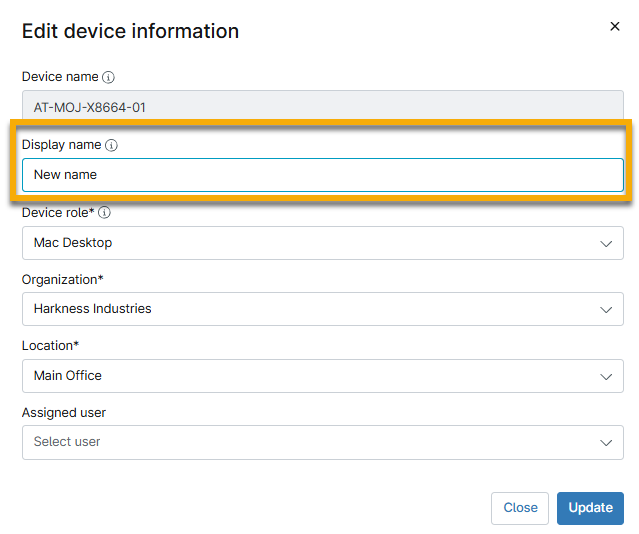Click the Close button beside Update
This screenshot has height=534, width=639.
pos(520,508)
